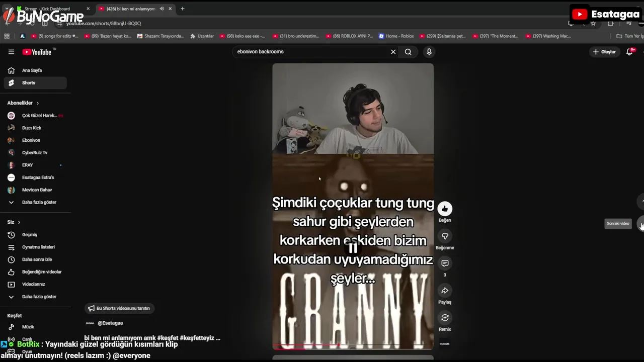Open the Shazam bookmark

click(160, 36)
